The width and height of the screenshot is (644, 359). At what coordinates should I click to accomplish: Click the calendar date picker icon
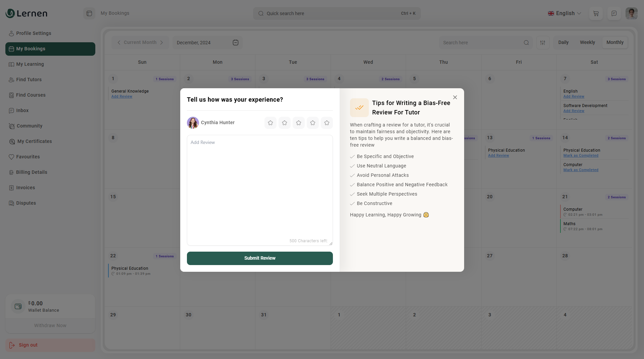235,43
